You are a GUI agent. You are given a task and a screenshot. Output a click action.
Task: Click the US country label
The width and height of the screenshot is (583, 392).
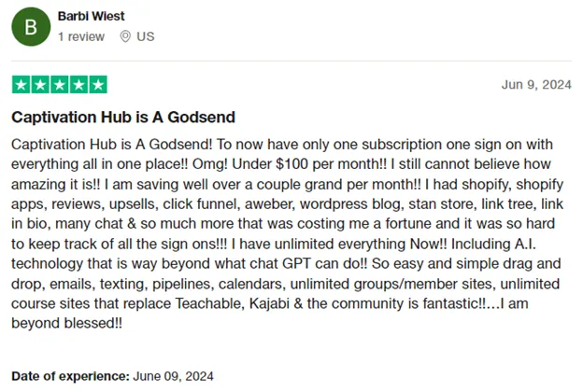tap(146, 36)
